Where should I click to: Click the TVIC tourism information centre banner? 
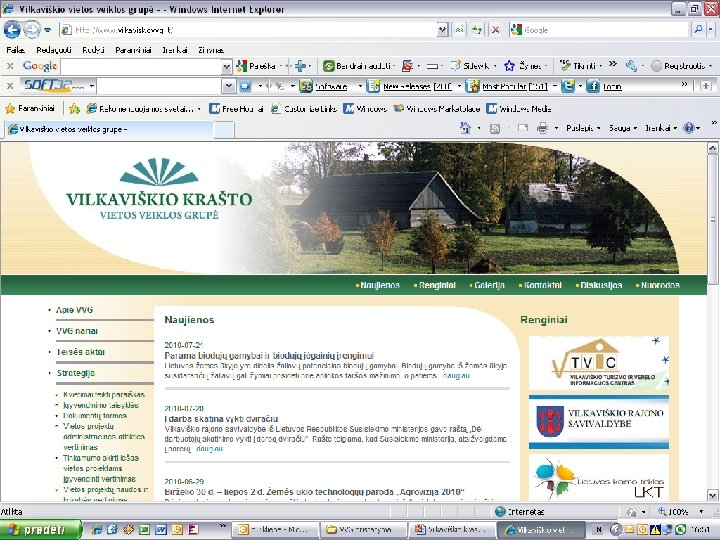tap(599, 363)
